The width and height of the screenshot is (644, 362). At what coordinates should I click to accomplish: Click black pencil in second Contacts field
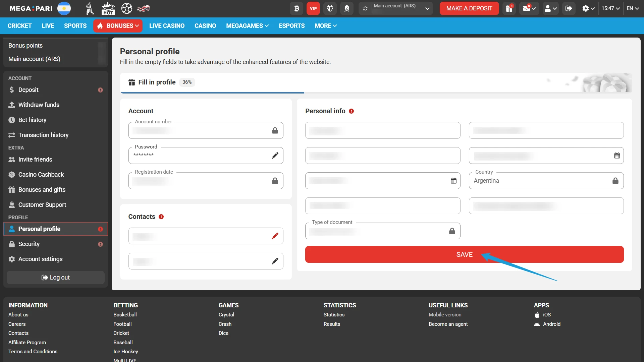click(275, 261)
